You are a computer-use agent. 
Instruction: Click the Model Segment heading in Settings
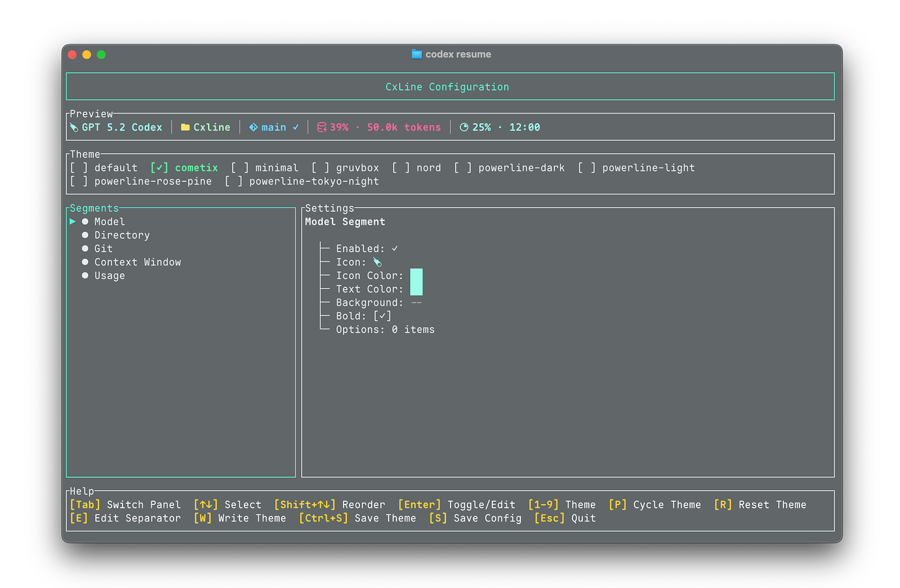click(x=345, y=222)
